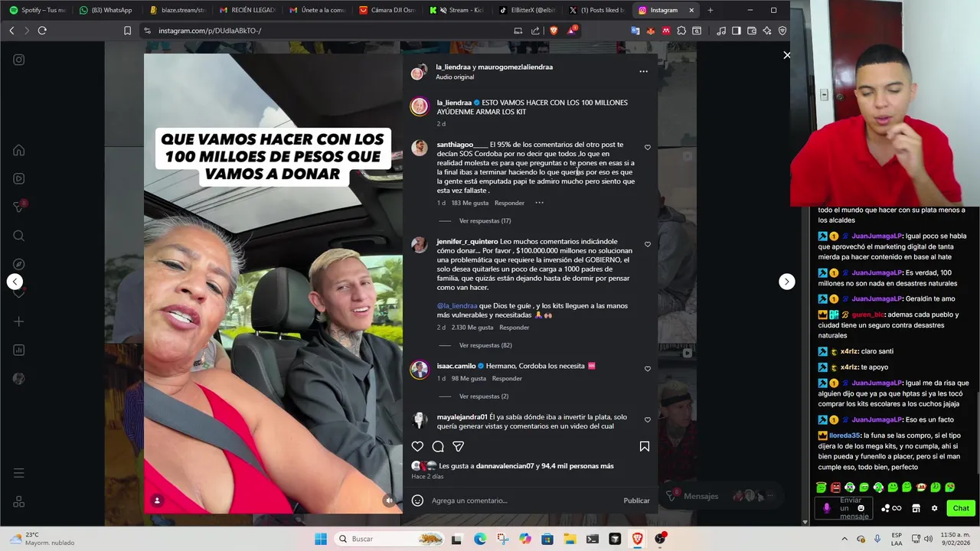Close the Instagram post overlay
The image size is (980, 551).
[x=786, y=55]
